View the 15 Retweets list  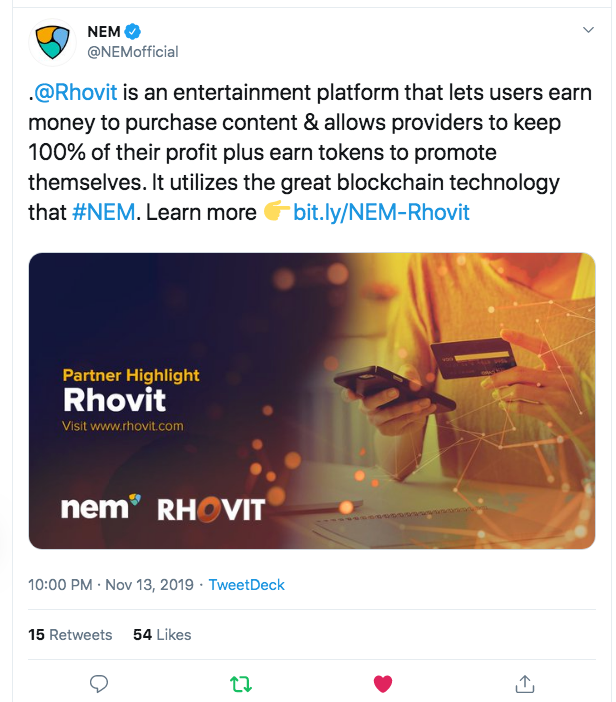pyautogui.click(x=70, y=634)
